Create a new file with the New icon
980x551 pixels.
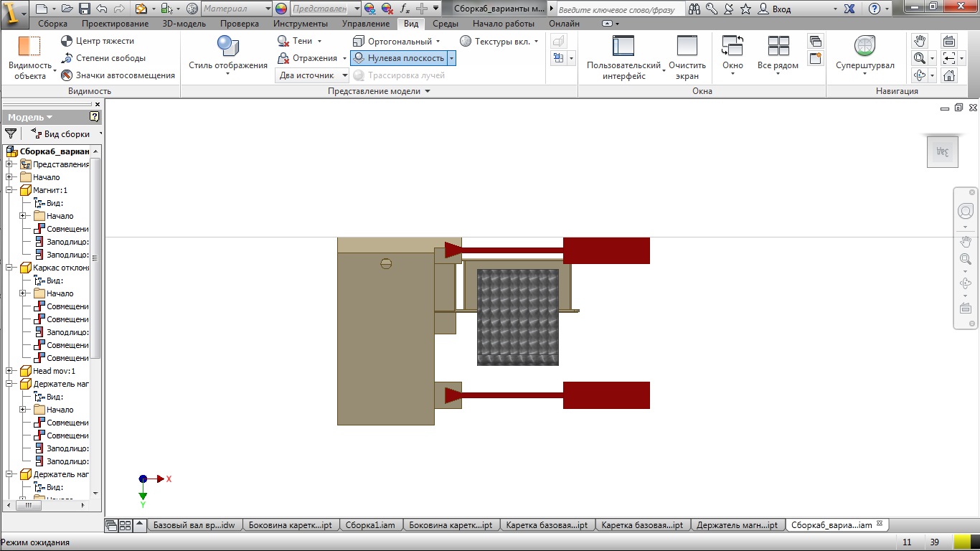click(x=40, y=9)
